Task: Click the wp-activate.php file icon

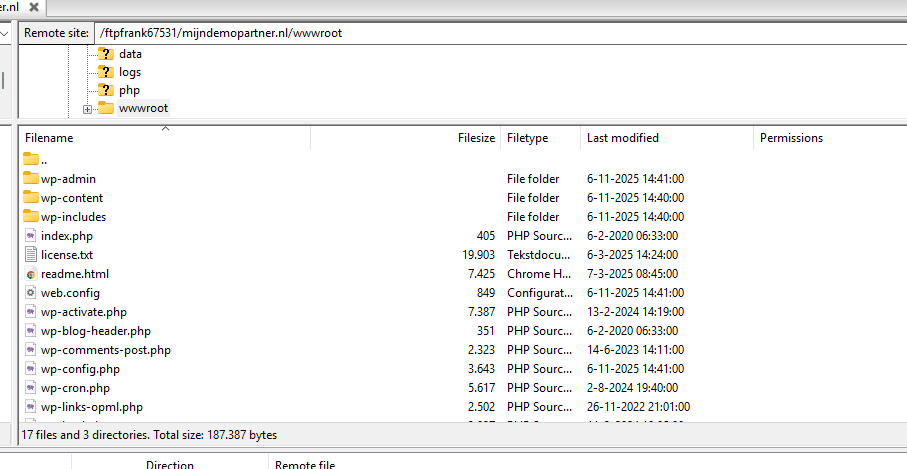Action: [x=31, y=312]
